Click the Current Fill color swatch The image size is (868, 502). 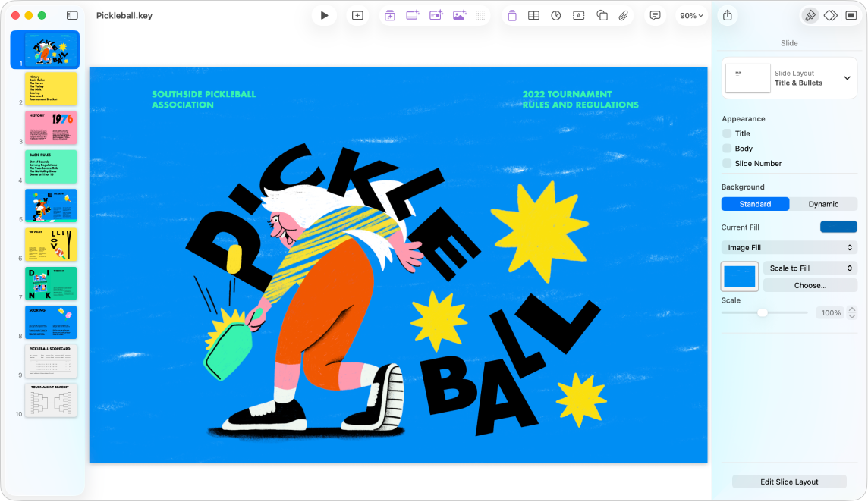point(838,227)
